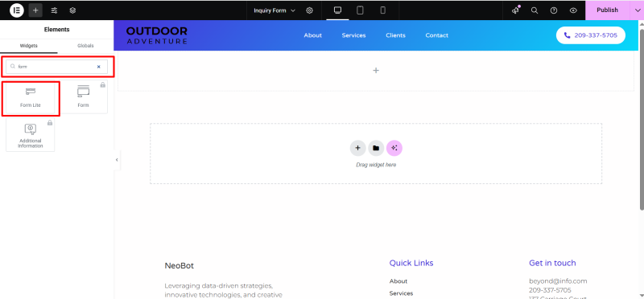The height and width of the screenshot is (299, 644).
Task: Click the Get in touch heading
Action: (x=552, y=263)
